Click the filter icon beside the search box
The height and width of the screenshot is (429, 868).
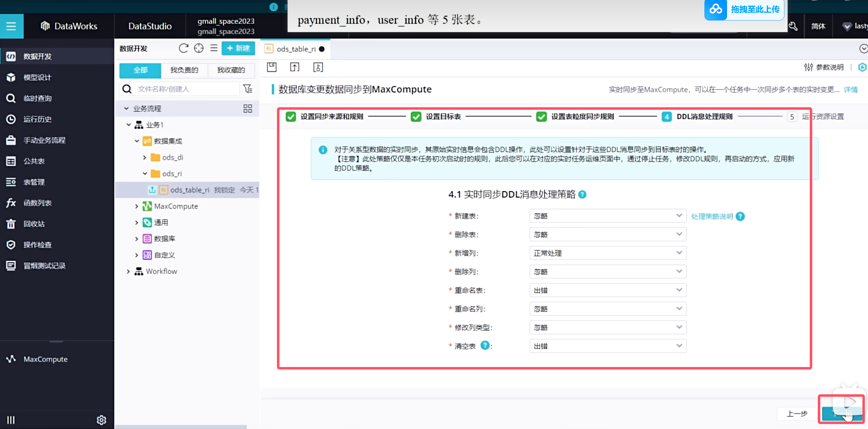pos(248,89)
